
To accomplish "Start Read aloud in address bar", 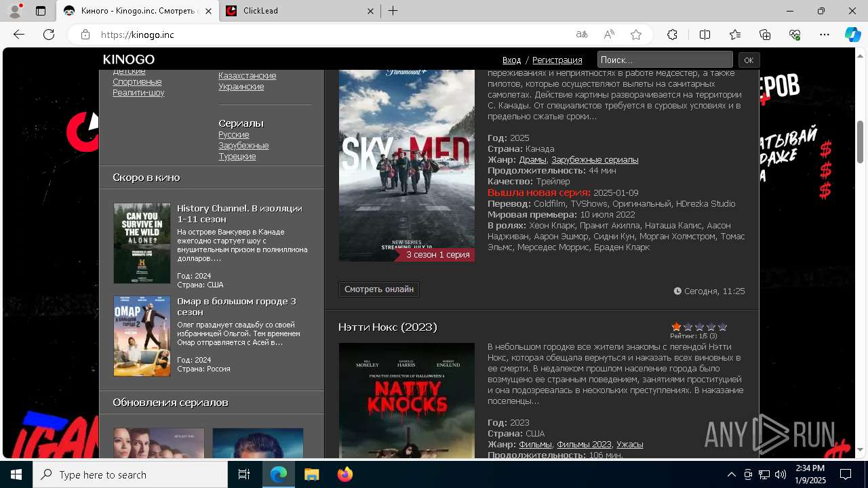I will 609,35.
